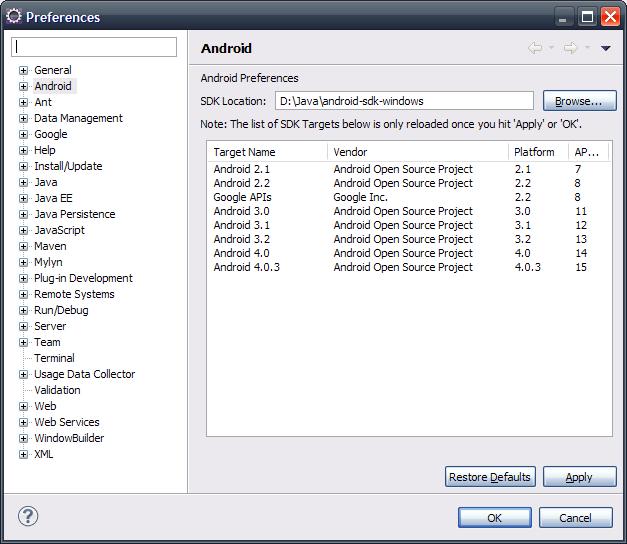Click Browse to choose SDK location
Image resolution: width=627 pixels, height=544 pixels.
[x=579, y=101]
